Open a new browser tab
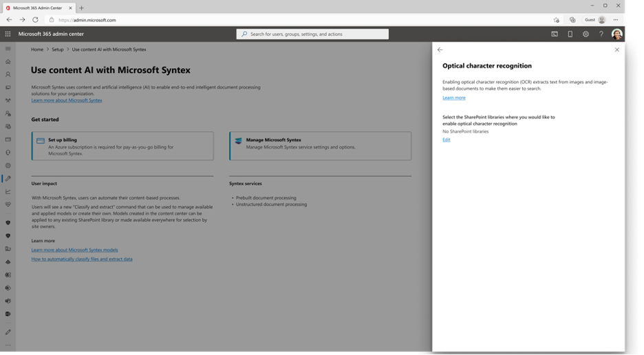The height and width of the screenshot is (355, 644). click(81, 8)
